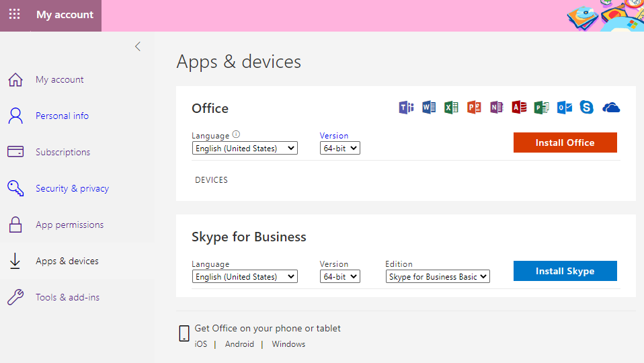
Task: Click the Skype icon in Office row
Action: coord(586,108)
